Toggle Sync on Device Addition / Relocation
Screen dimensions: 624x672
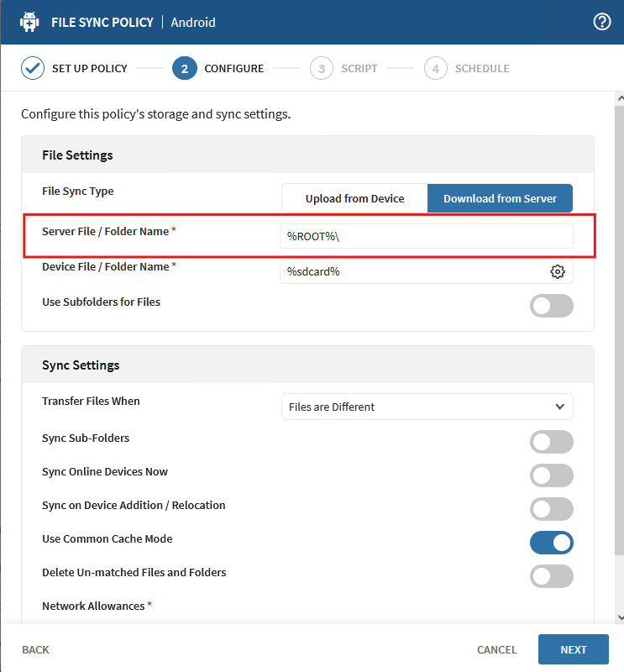click(x=551, y=509)
